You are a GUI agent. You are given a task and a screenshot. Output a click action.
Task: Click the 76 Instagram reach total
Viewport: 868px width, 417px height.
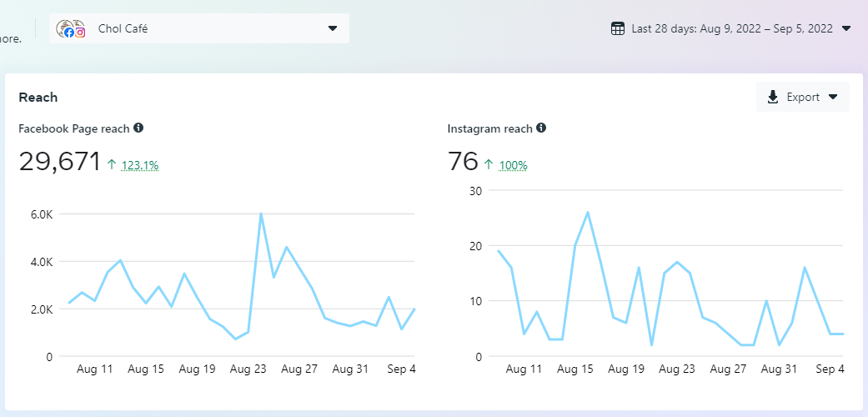tap(463, 162)
